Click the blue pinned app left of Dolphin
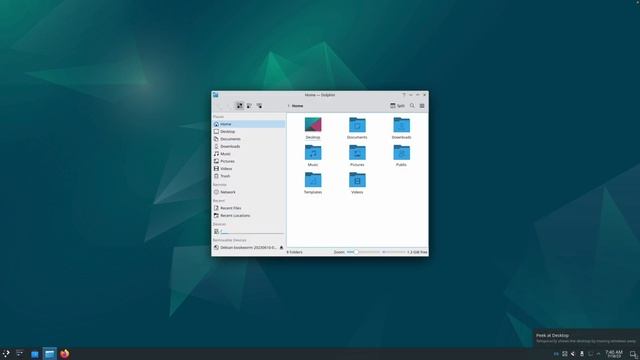 [35, 354]
